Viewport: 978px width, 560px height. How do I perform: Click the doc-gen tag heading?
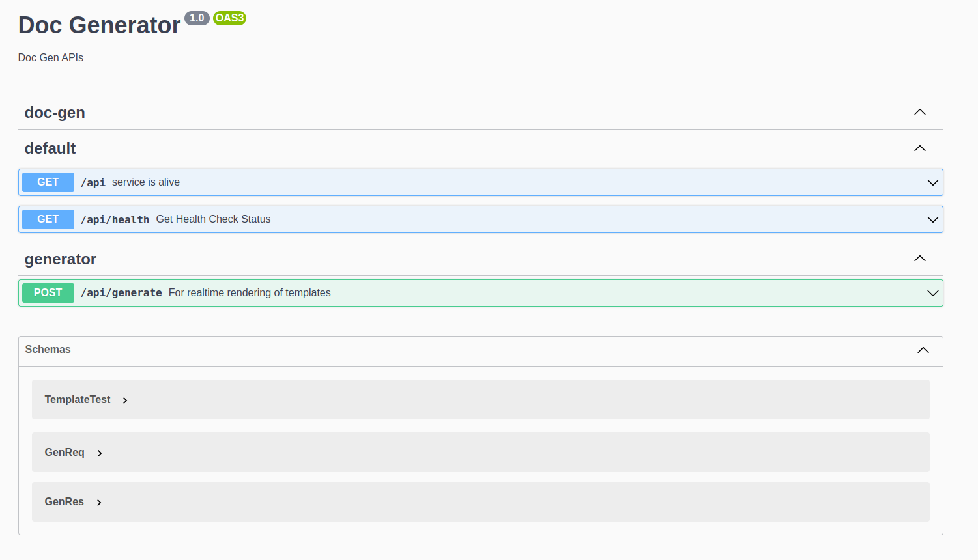click(55, 113)
